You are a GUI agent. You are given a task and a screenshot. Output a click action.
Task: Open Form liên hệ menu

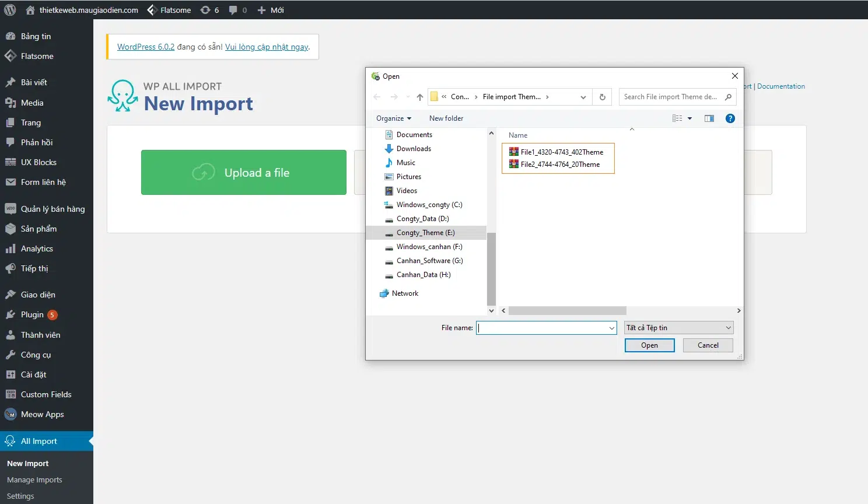47,182
